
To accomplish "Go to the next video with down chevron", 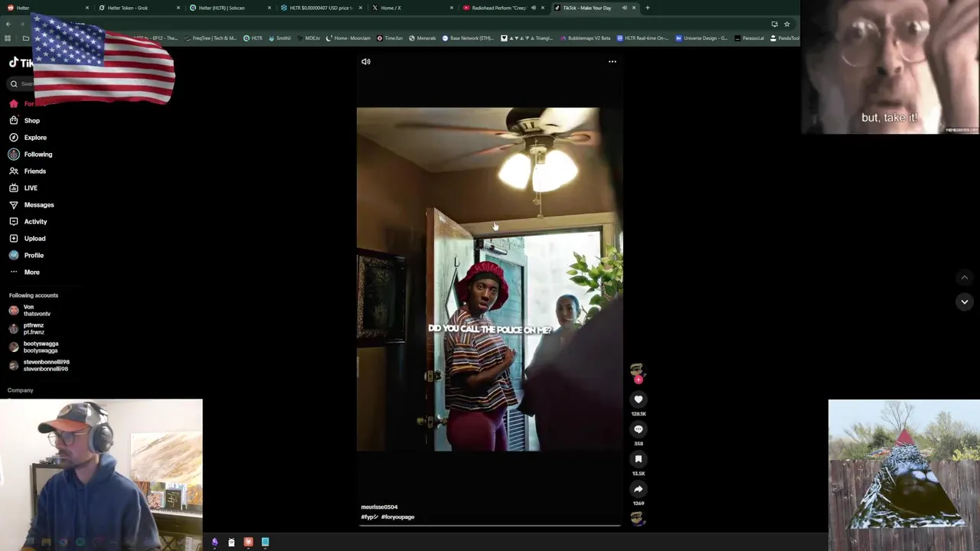I will [x=964, y=302].
